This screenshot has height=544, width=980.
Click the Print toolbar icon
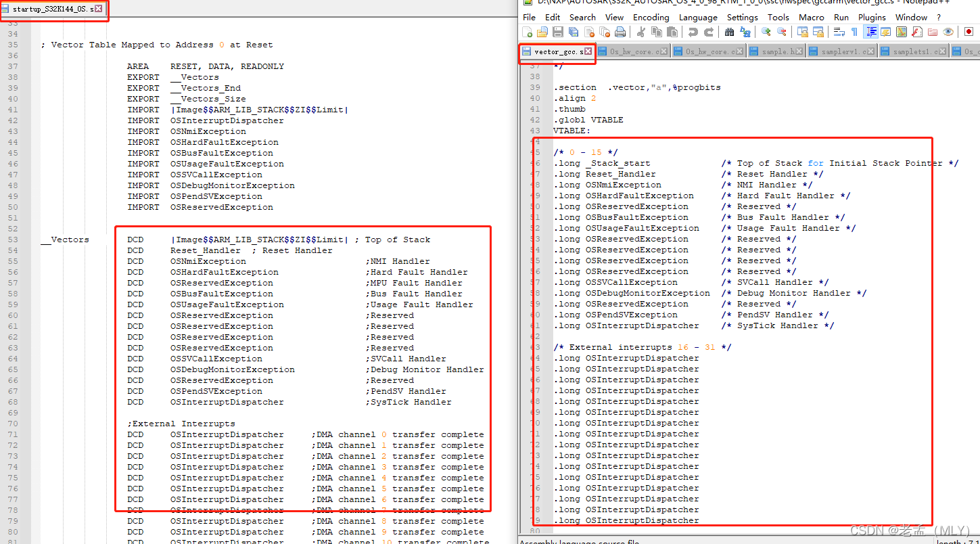[x=620, y=32]
